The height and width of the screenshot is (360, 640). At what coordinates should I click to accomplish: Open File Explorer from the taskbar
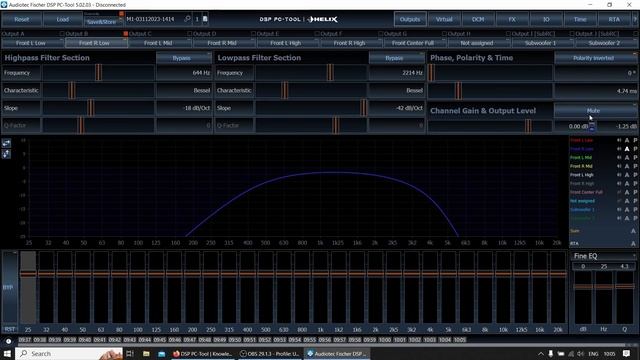pos(146,353)
